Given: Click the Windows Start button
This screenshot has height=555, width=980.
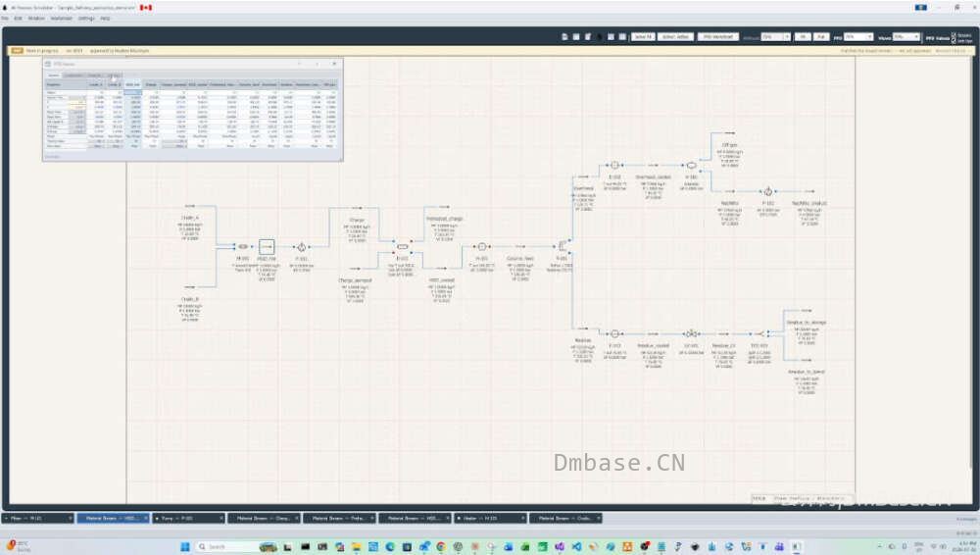Looking at the screenshot, I should 185,547.
